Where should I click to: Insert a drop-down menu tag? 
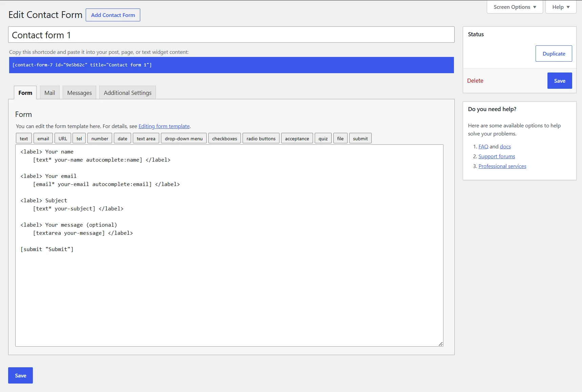tap(184, 138)
